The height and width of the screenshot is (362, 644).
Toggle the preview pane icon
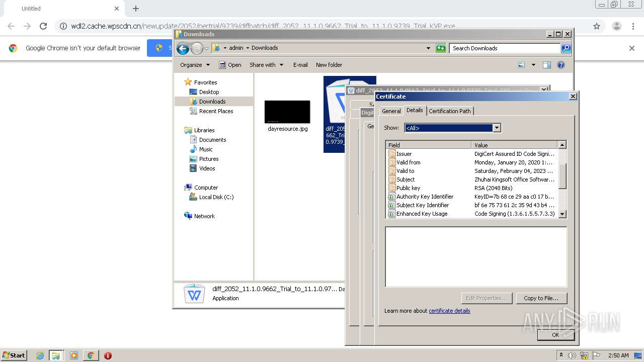click(x=547, y=65)
